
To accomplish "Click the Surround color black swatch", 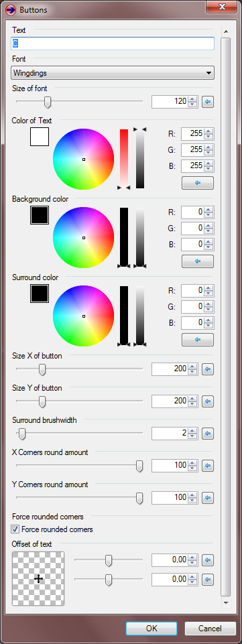I will pos(40,294).
